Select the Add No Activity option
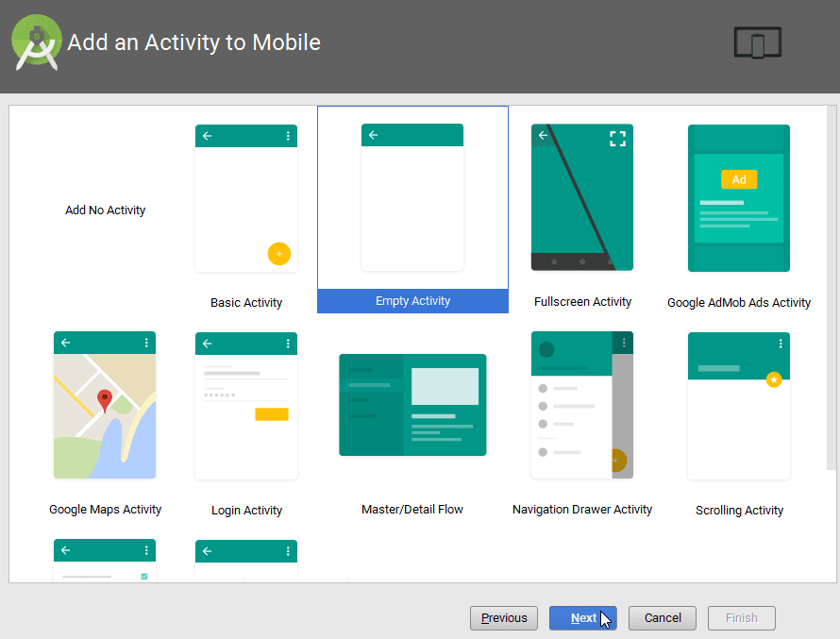Image resolution: width=840 pixels, height=639 pixels. tap(105, 210)
